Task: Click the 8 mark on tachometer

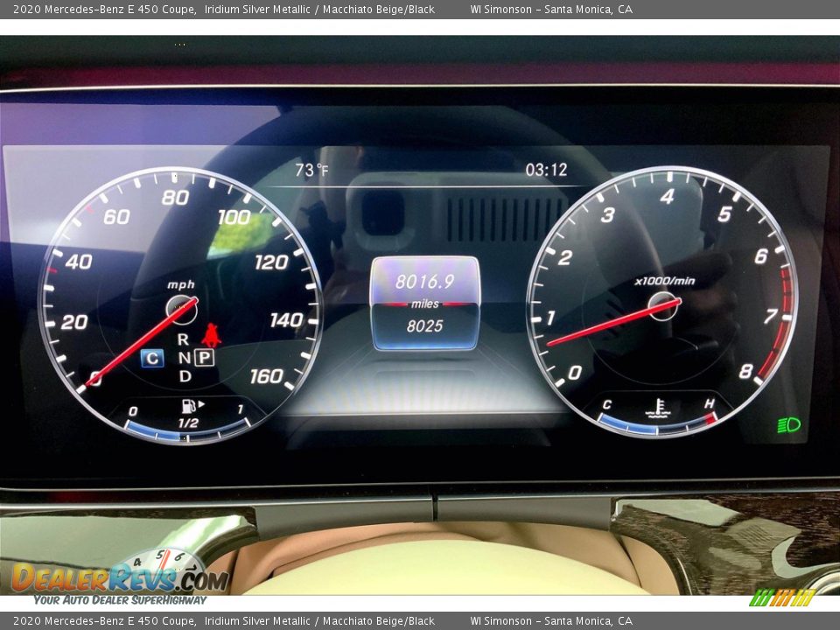Action: (x=746, y=371)
